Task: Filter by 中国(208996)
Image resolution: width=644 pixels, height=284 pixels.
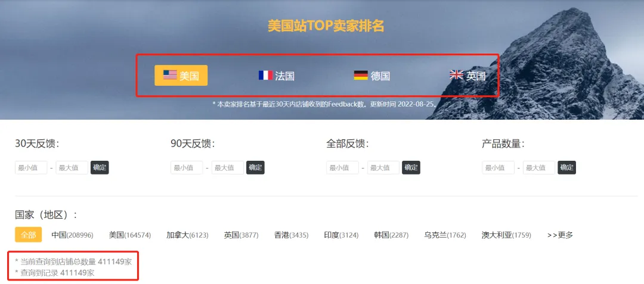Action: 72,235
